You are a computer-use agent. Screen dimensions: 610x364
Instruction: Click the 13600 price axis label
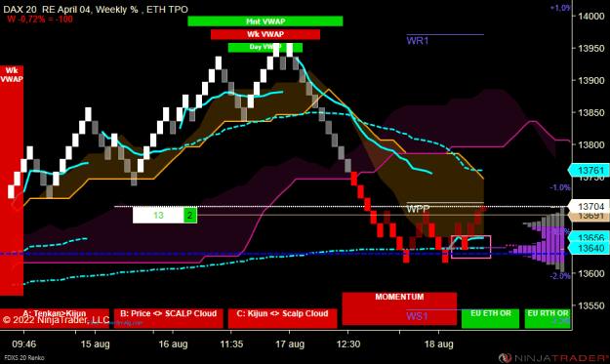coord(591,274)
